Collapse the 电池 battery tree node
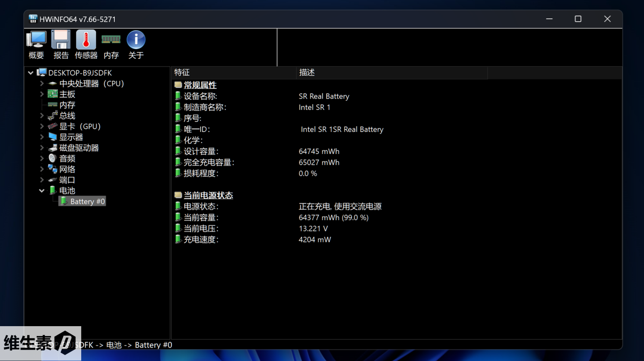This screenshot has width=644, height=361. [42, 191]
